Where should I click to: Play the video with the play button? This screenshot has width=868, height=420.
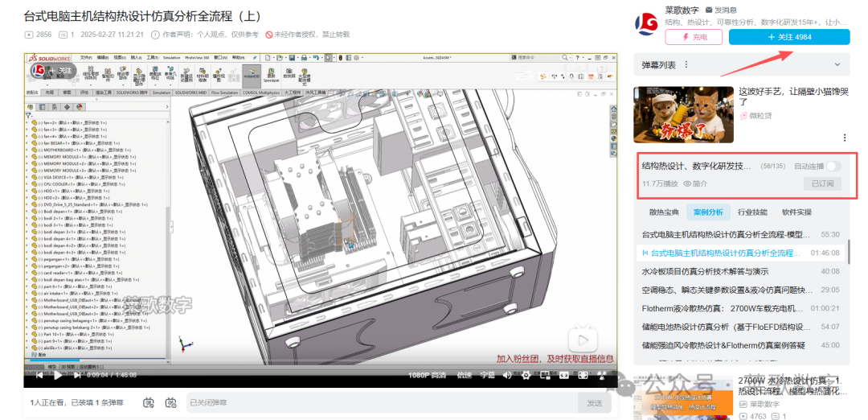pyautogui.click(x=58, y=375)
